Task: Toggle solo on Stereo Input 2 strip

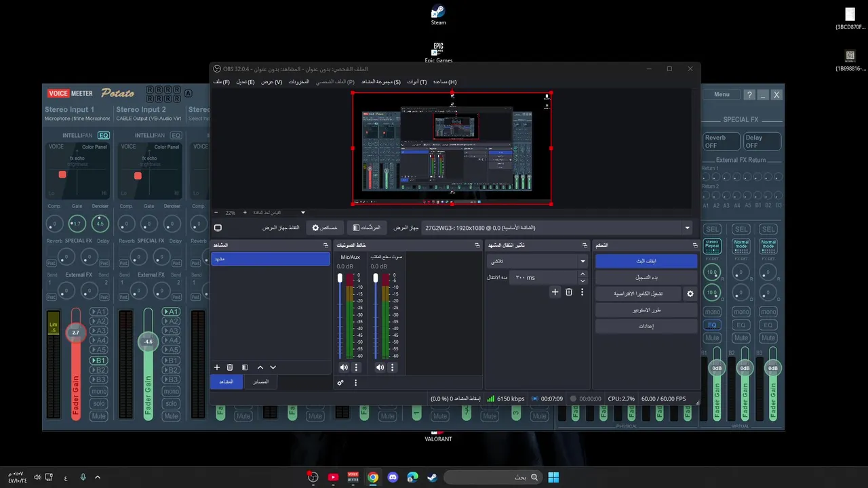Action: point(171,403)
